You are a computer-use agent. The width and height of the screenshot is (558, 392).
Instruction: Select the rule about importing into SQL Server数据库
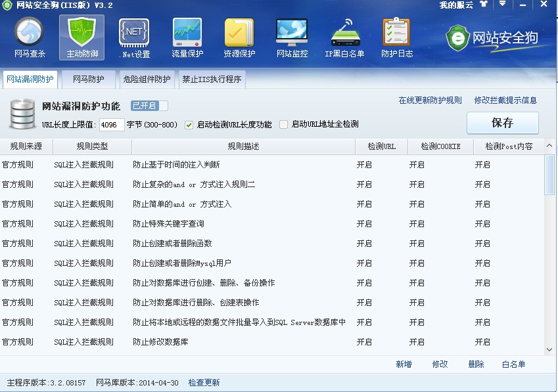click(x=272, y=322)
